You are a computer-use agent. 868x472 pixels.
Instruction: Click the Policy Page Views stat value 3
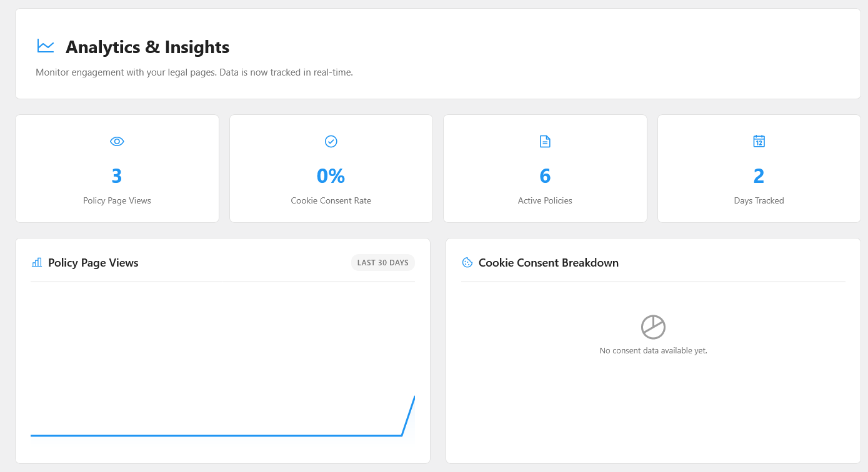(117, 175)
